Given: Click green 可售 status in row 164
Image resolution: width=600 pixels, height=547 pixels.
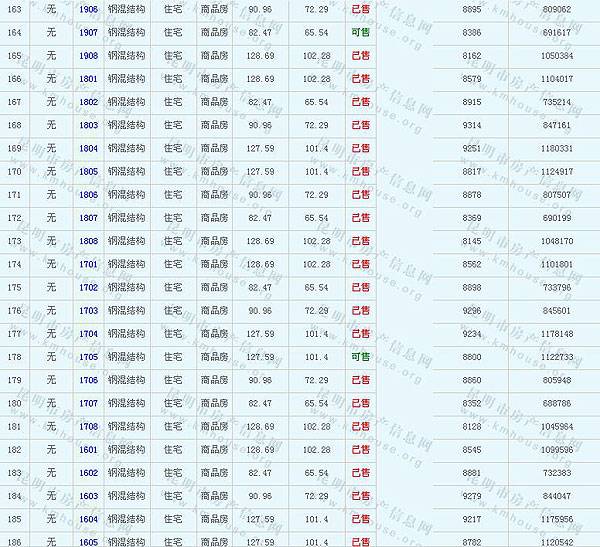Looking at the screenshot, I should [x=360, y=32].
